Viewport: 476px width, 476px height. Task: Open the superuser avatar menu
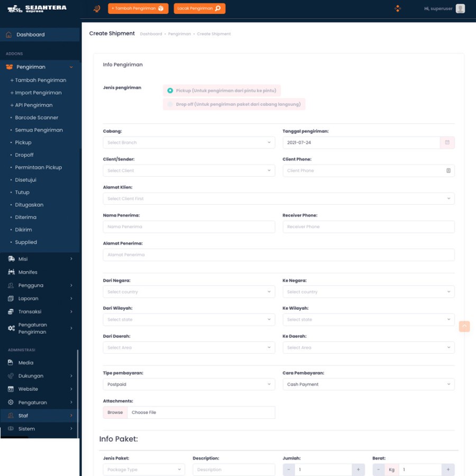click(x=460, y=8)
